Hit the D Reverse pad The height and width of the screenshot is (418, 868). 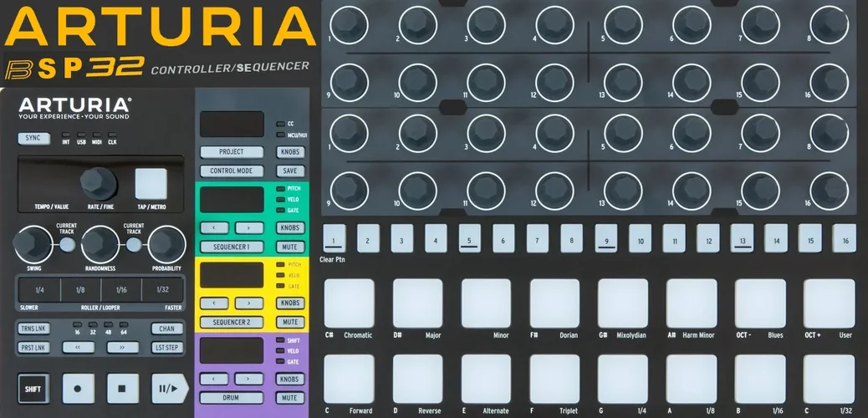tap(418, 380)
